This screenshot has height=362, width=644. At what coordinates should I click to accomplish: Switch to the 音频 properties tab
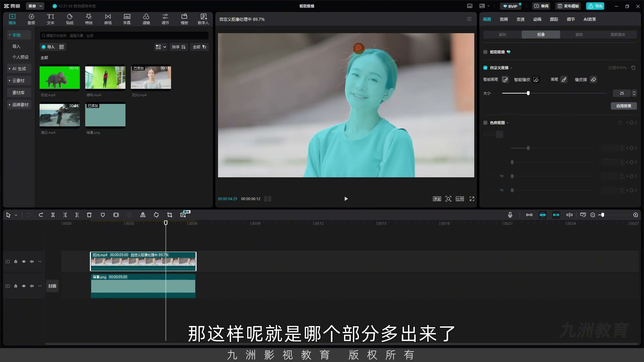pyautogui.click(x=503, y=19)
